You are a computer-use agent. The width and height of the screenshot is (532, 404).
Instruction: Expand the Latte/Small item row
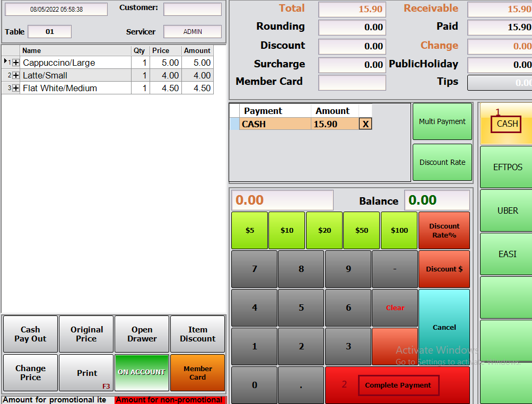(15, 75)
